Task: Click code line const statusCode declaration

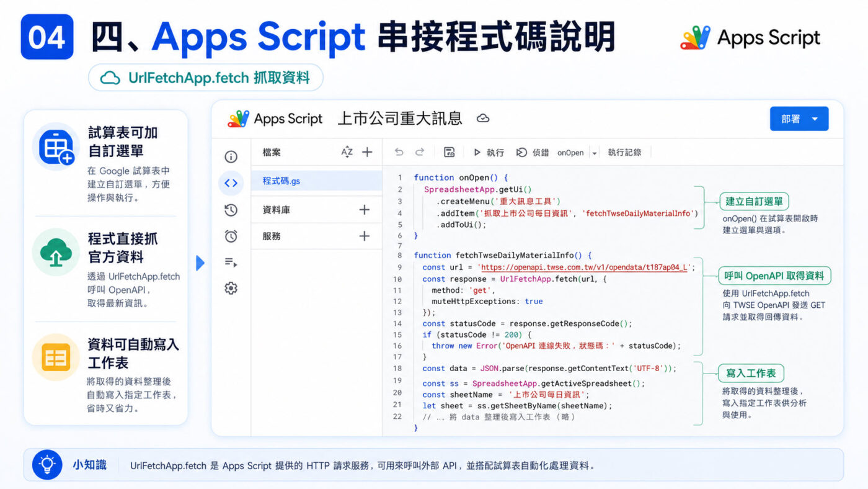Action: pos(527,323)
